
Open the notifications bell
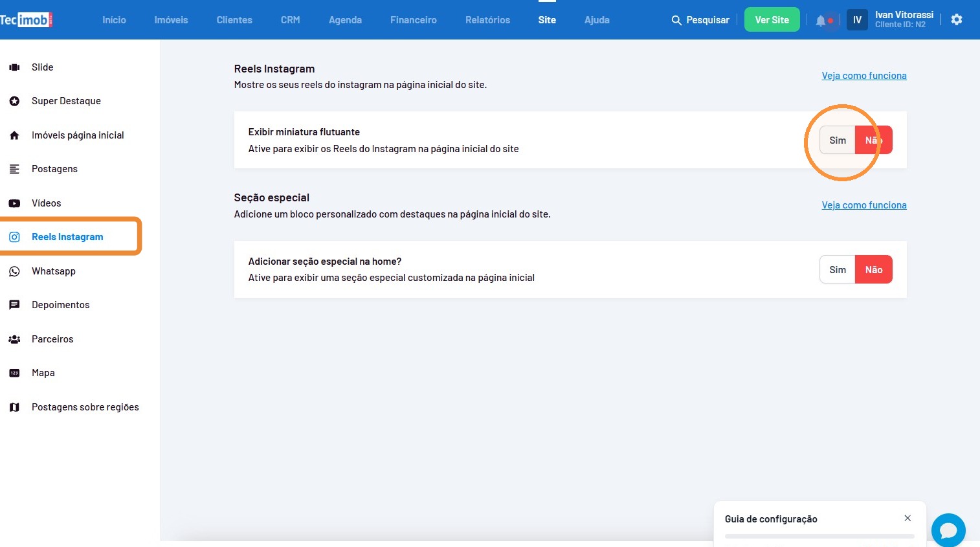[x=821, y=20]
